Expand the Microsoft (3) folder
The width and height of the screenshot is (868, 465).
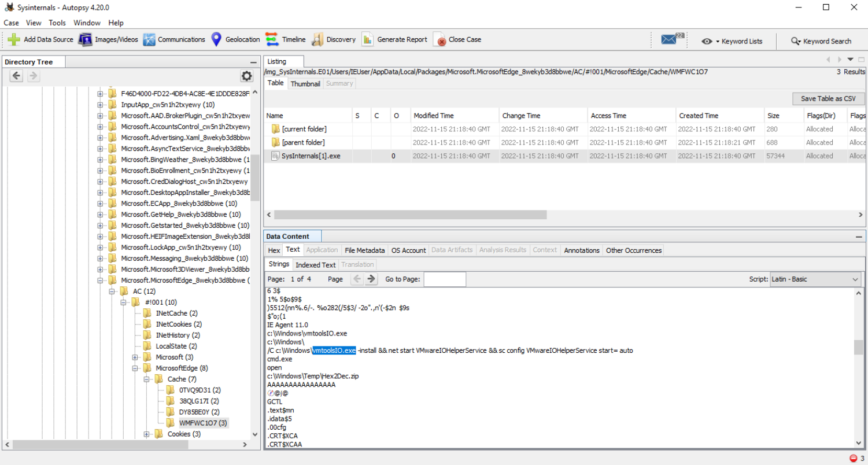pyautogui.click(x=135, y=357)
